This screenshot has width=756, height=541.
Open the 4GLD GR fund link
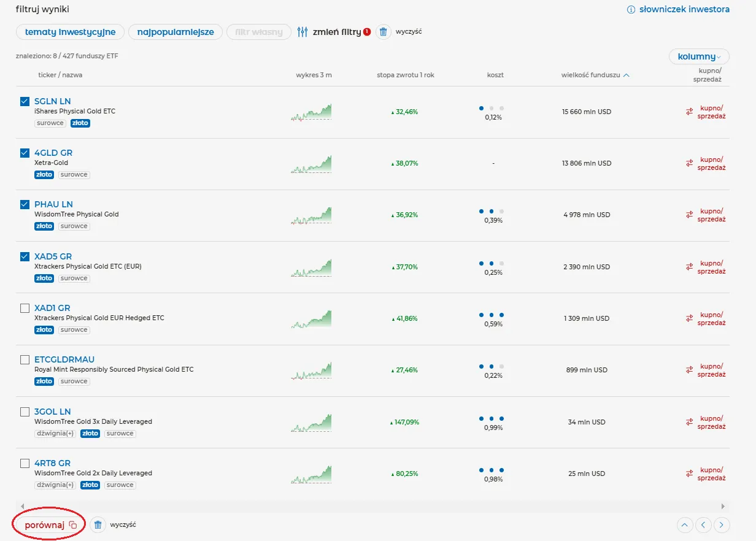coord(53,153)
